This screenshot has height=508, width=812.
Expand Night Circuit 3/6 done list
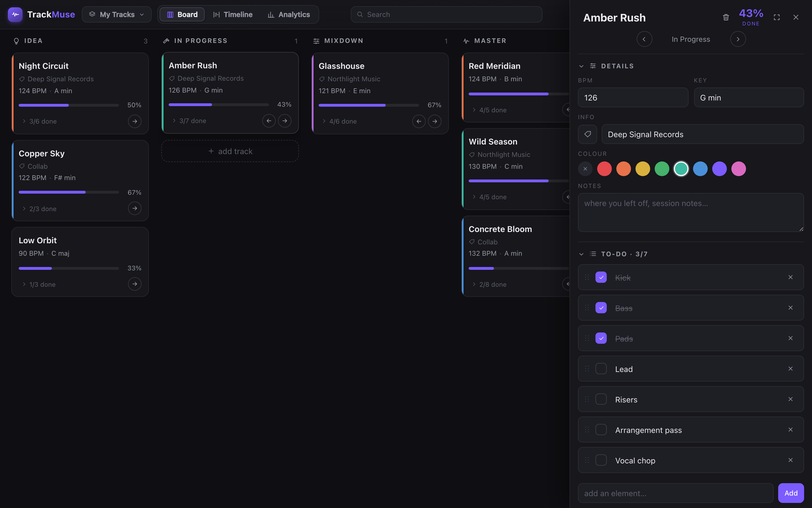point(39,121)
